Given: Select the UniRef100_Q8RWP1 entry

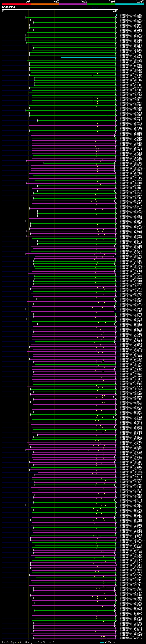Looking at the screenshot, I should click(131, 42).
